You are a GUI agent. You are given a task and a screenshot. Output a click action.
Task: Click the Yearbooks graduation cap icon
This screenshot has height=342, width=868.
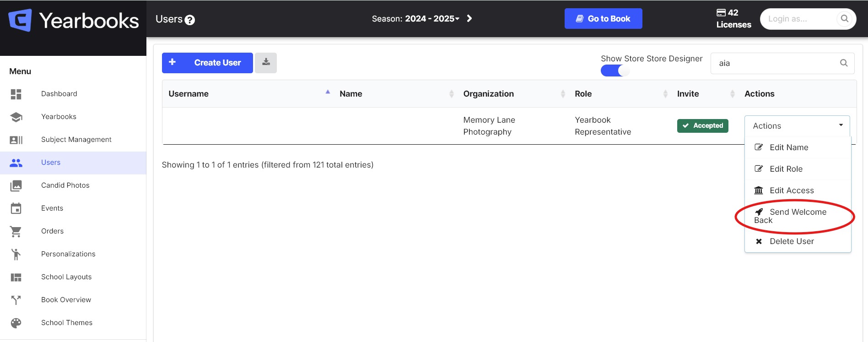pos(16,117)
